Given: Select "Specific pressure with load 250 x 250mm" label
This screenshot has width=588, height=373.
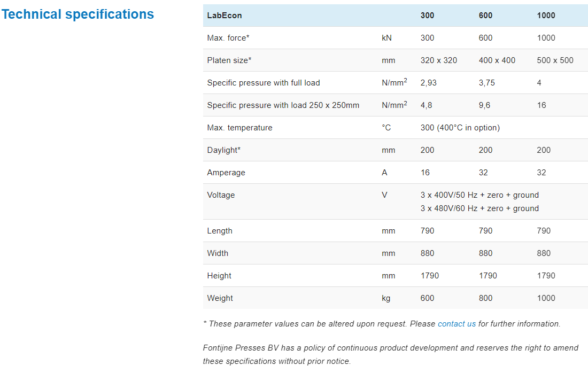Looking at the screenshot, I should point(283,105).
